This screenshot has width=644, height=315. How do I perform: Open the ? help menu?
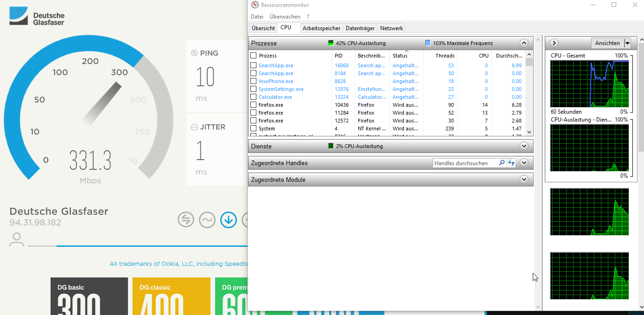[308, 17]
